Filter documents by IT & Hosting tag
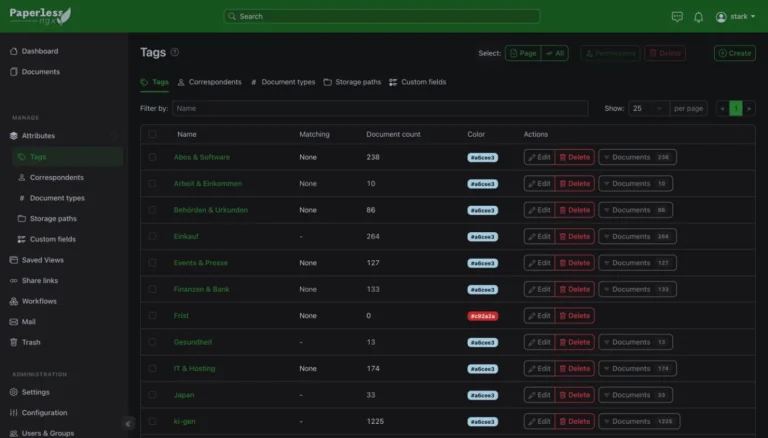 637,368
